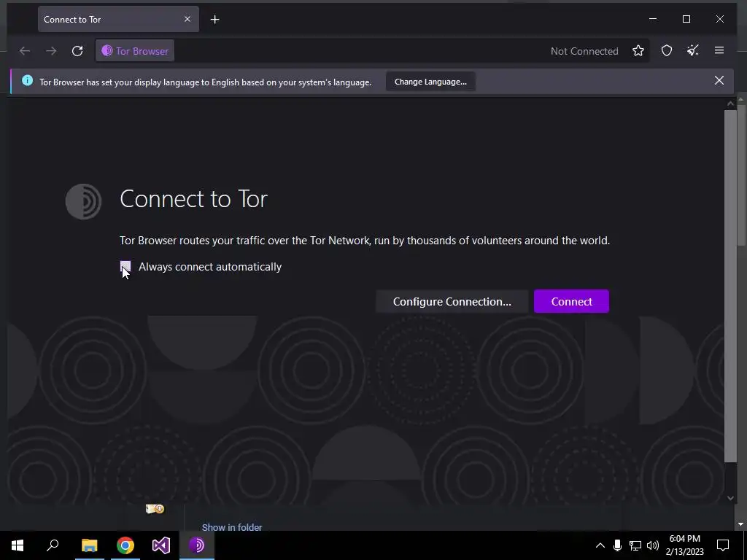The height and width of the screenshot is (560, 747).
Task: Open Configure Connection settings
Action: (x=452, y=301)
